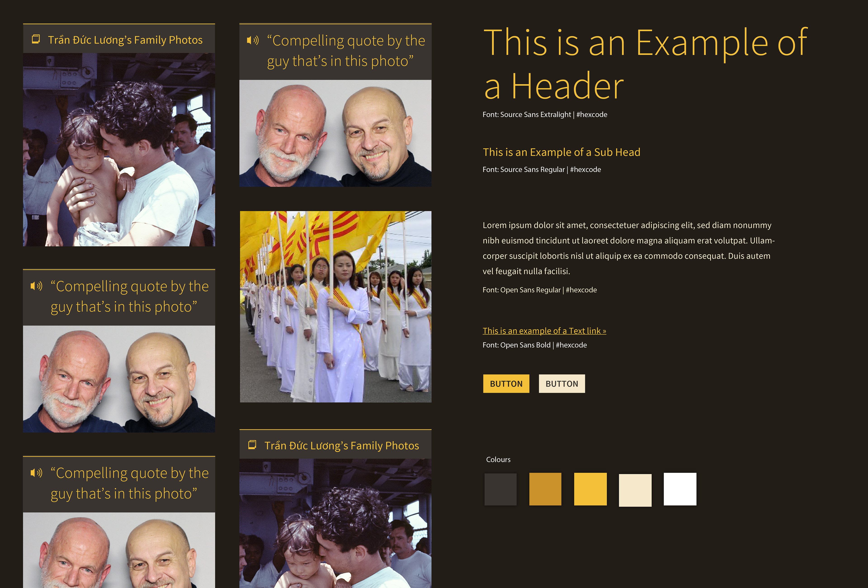Open the top-left man holding baby photo
Viewport: 868px width, 588px height.
click(x=119, y=149)
